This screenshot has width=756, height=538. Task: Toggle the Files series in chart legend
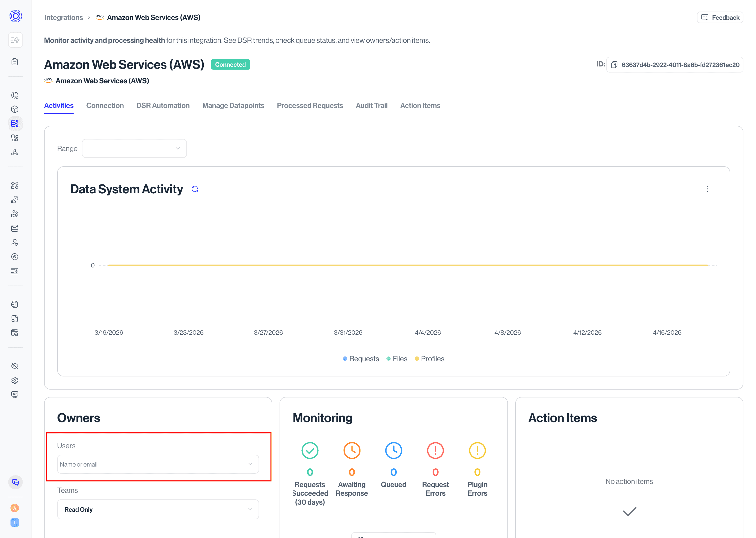(x=397, y=359)
